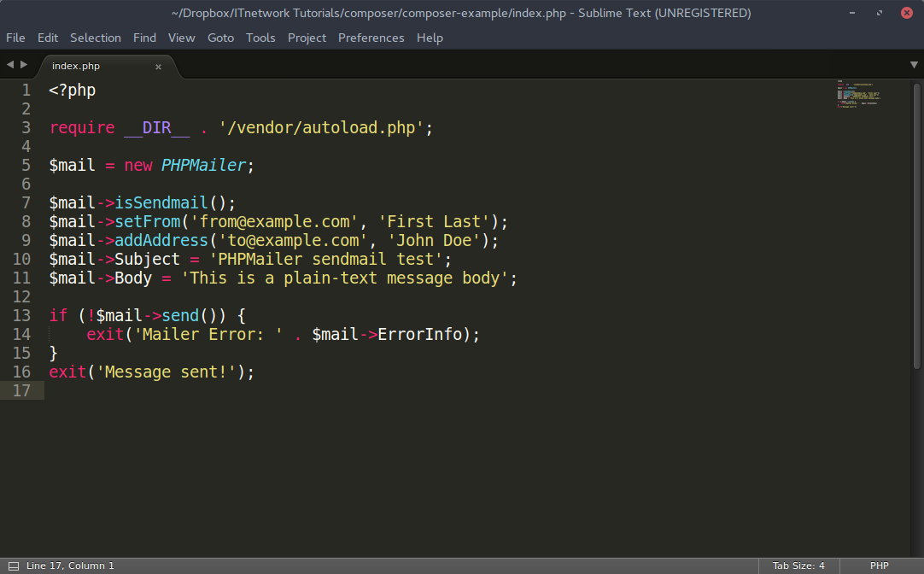The height and width of the screenshot is (574, 924).
Task: Click line number 13 in gutter
Action: pyautogui.click(x=21, y=316)
